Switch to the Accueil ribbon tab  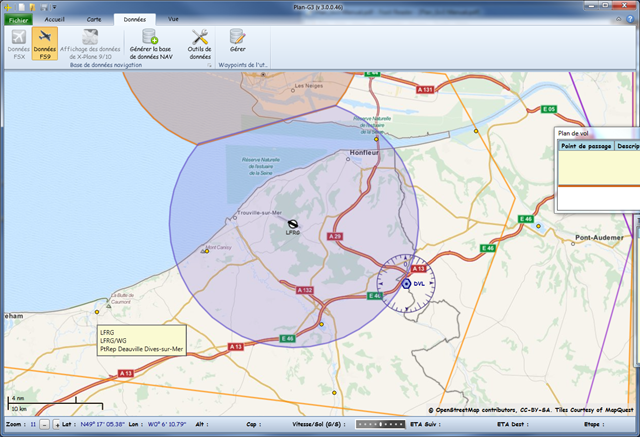tap(54, 19)
